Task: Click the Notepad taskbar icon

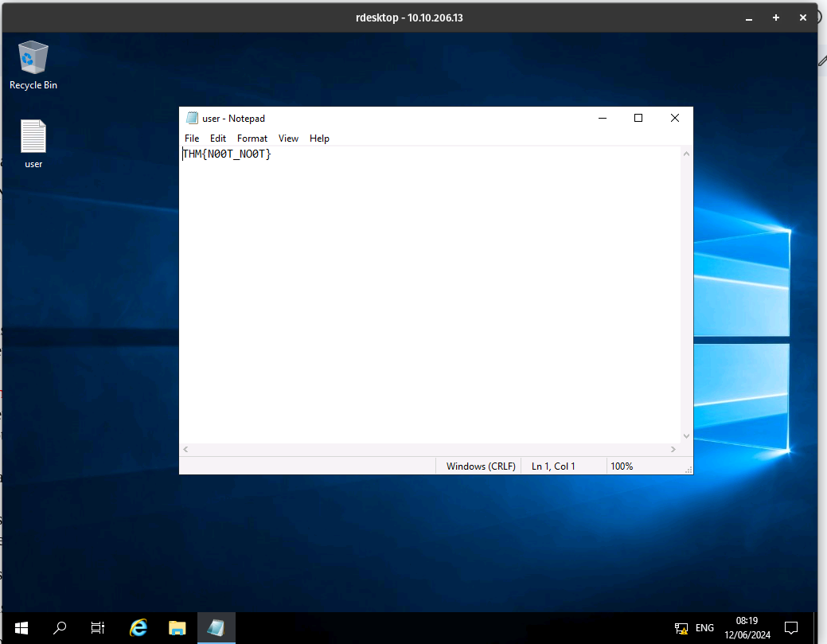Action: pyautogui.click(x=216, y=627)
